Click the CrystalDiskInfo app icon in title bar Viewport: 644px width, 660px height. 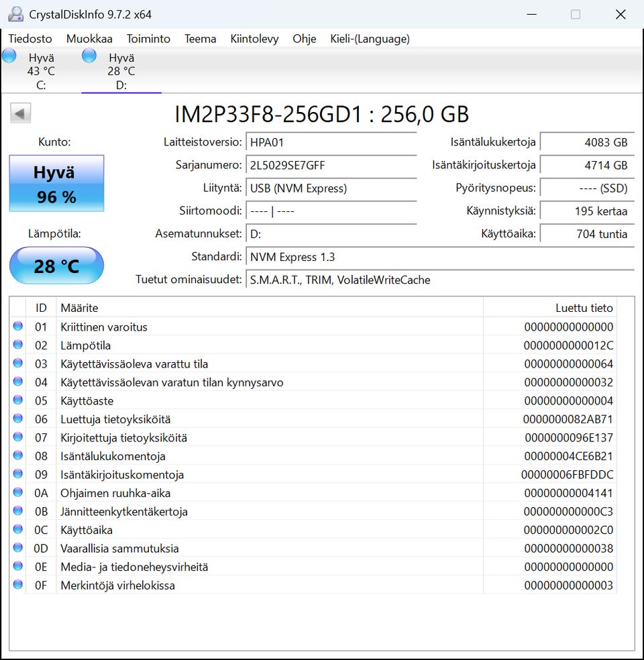point(15,14)
